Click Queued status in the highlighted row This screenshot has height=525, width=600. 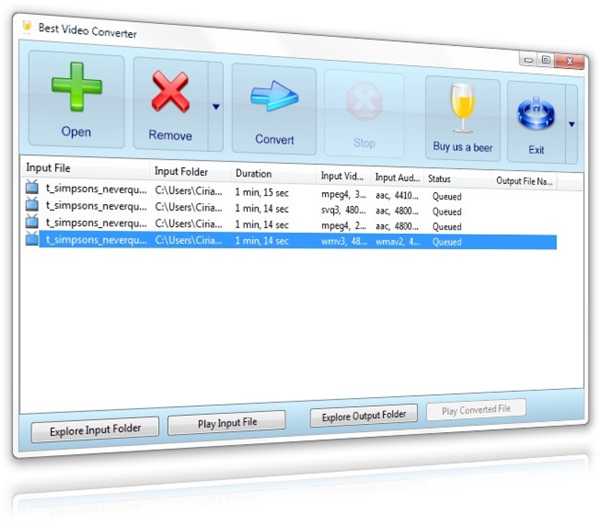pos(447,242)
